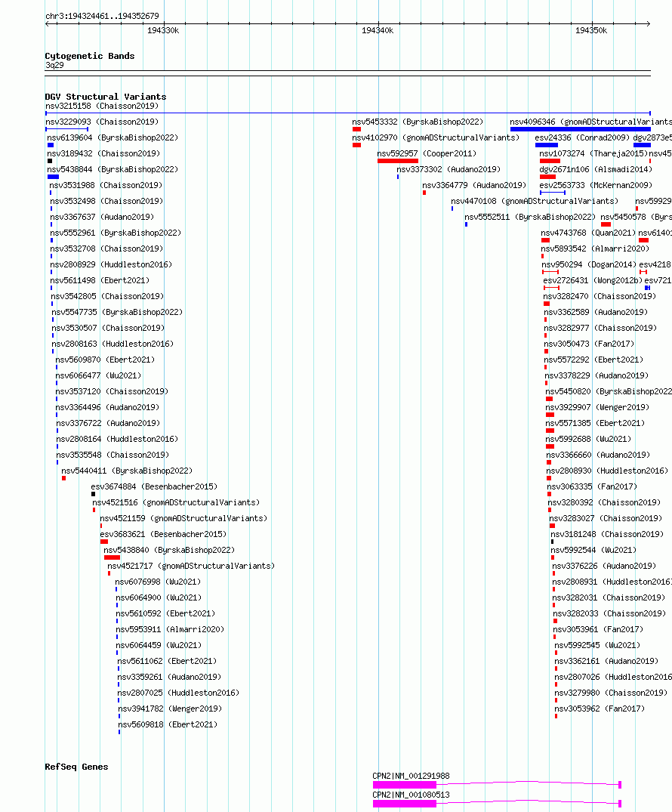
Task: Click nsv3189432 (Chaisson2019) label
Action: coord(103,154)
